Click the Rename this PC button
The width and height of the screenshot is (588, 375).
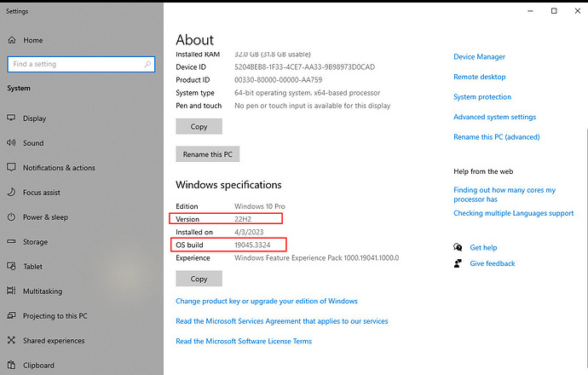(x=207, y=154)
